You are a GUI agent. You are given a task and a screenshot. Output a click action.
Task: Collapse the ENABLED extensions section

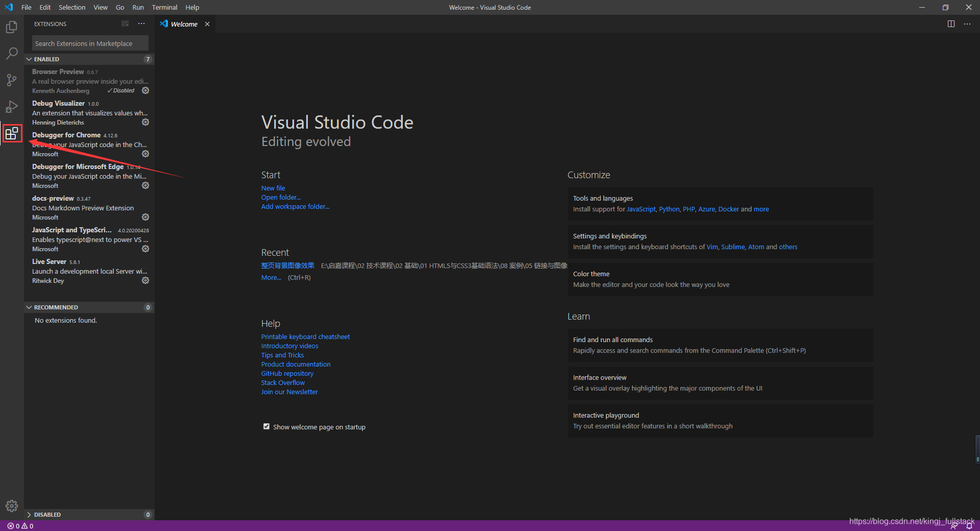pos(89,59)
